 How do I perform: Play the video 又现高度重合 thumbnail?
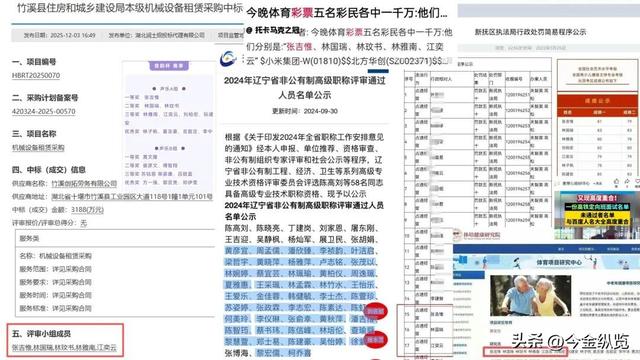tap(597, 215)
